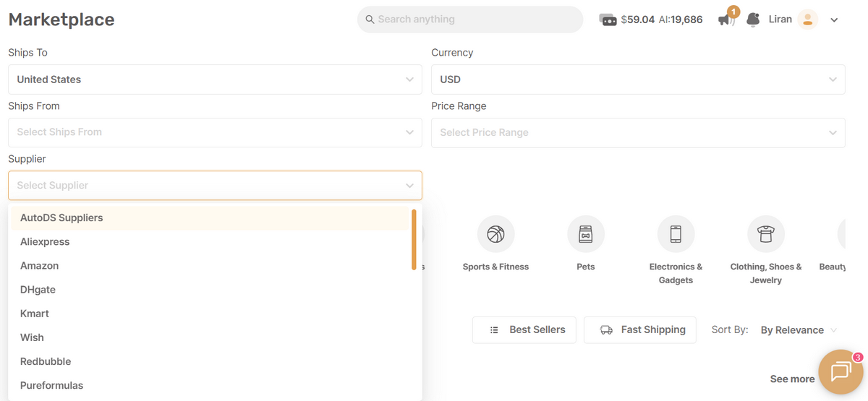This screenshot has width=868, height=401.
Task: Open the Clothing, Shoes & Jewelry icon
Action: click(766, 234)
